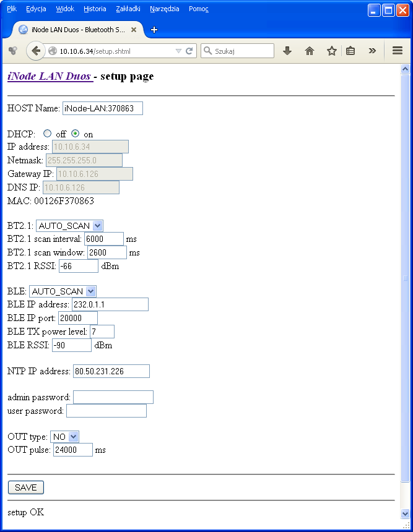Image resolution: width=413 pixels, height=532 pixels.
Task: Open the BT2.1 mode dropdown
Action: click(69, 226)
